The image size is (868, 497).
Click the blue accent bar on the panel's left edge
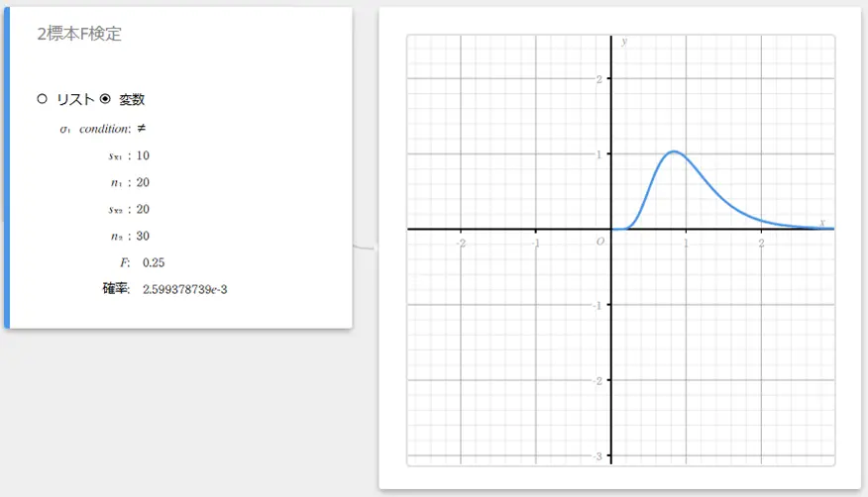7,168
